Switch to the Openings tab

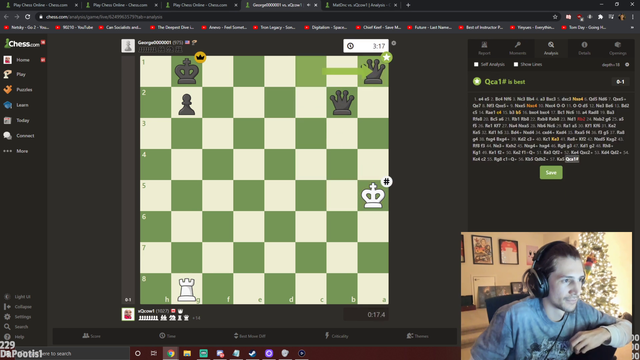(x=618, y=48)
